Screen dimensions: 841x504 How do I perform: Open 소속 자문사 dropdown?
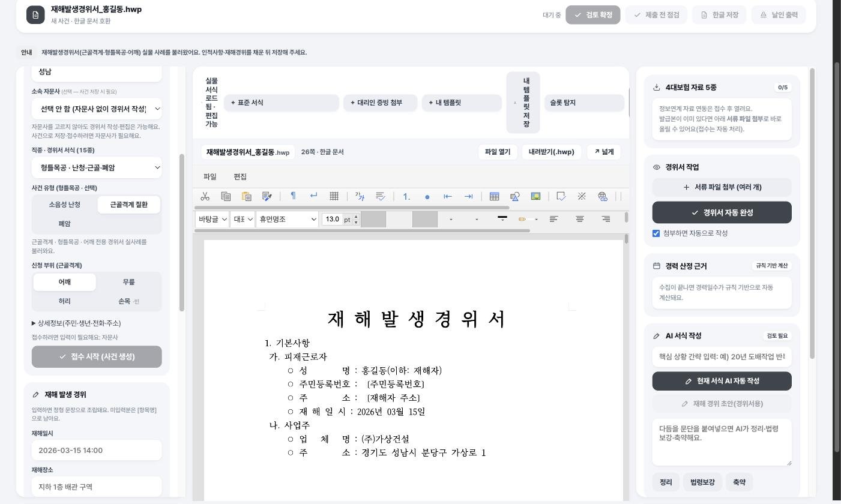click(97, 109)
